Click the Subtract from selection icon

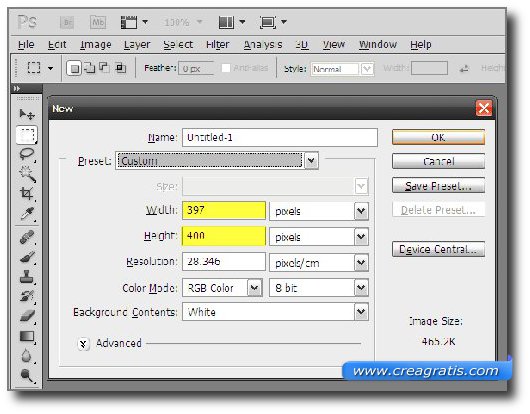(x=104, y=68)
